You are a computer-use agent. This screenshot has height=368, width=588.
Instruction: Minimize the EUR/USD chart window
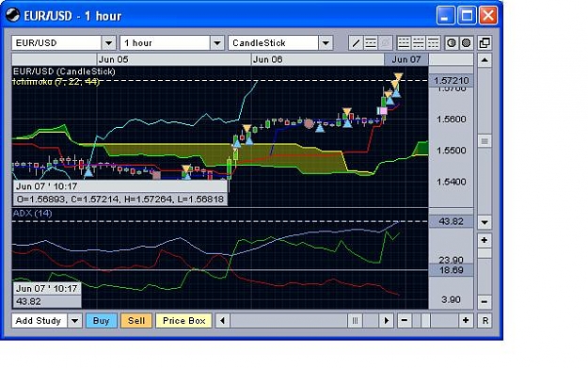[x=446, y=16]
